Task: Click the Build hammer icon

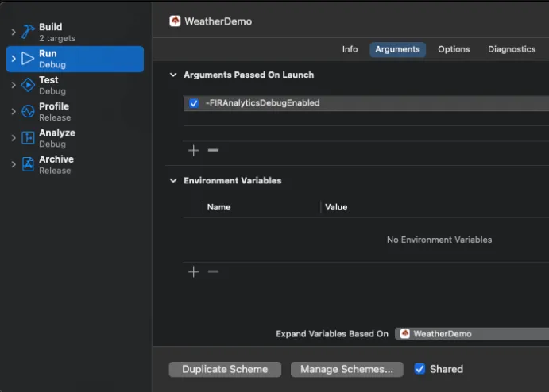Action: [x=28, y=32]
